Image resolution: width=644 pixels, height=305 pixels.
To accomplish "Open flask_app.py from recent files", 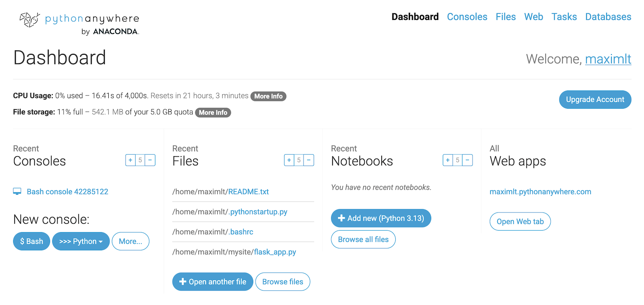I will 275,252.
